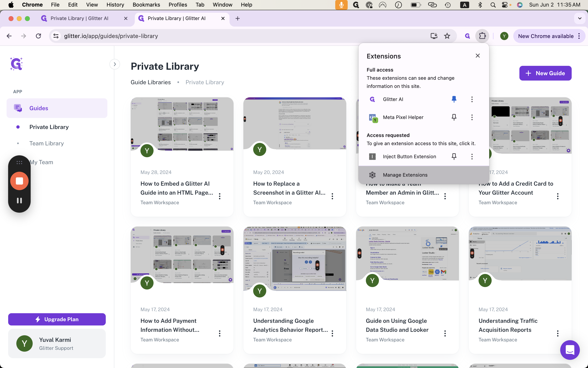Pause the recording
The height and width of the screenshot is (368, 588).
pyautogui.click(x=19, y=200)
